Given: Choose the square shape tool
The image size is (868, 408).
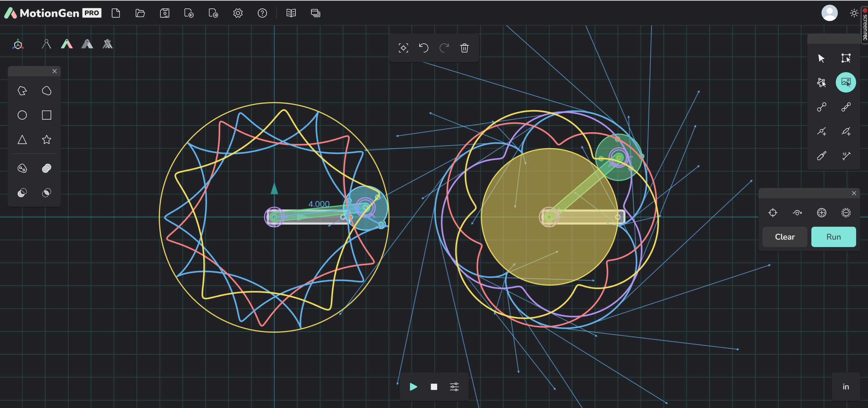Looking at the screenshot, I should tap(46, 115).
